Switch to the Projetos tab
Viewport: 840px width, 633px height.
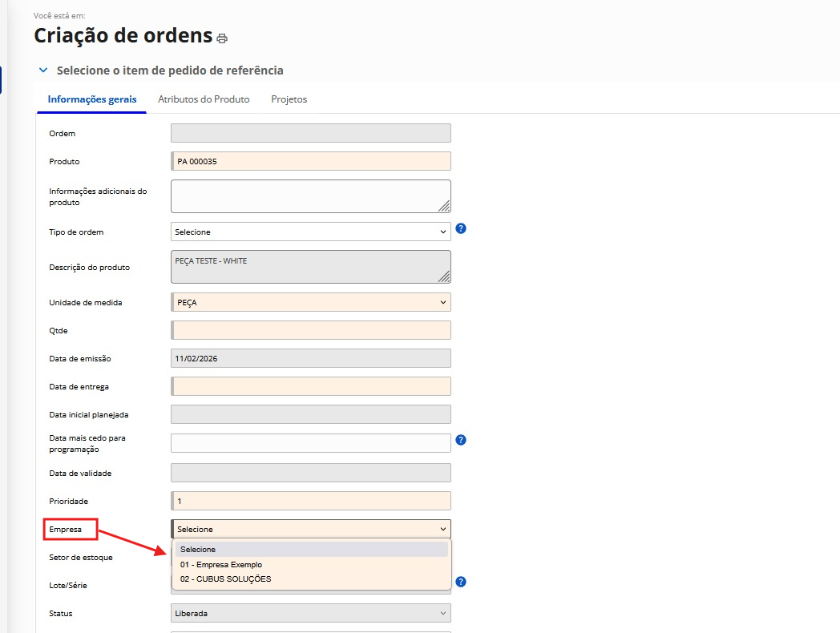289,99
